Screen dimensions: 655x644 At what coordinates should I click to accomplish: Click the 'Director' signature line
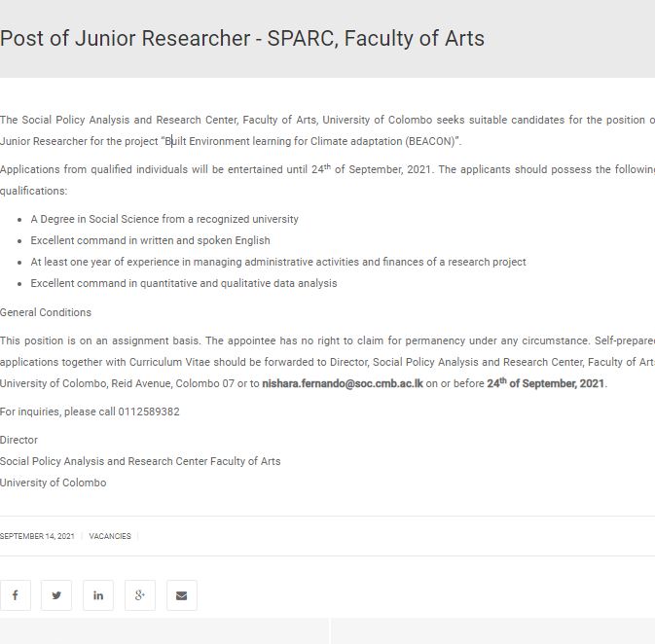pos(18,440)
